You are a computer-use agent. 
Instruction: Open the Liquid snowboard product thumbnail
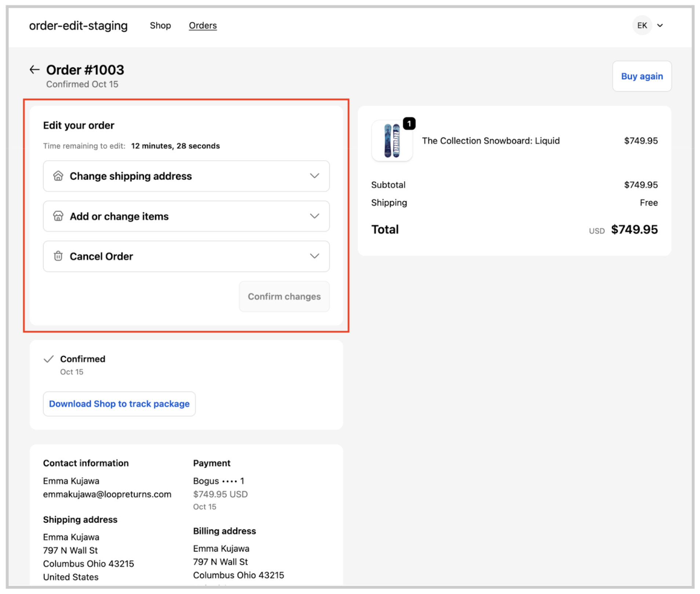pyautogui.click(x=391, y=141)
